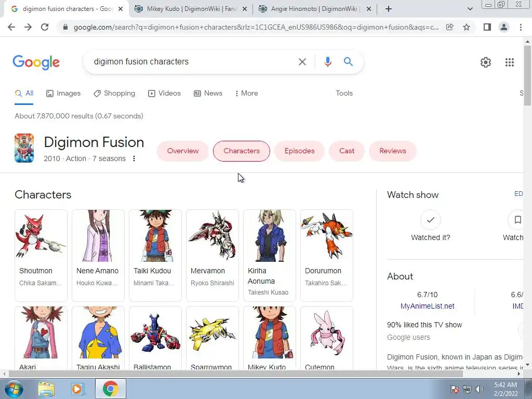Click the taskbar clock showing 5:42 AM
This screenshot has height=399, width=532.
[506, 389]
